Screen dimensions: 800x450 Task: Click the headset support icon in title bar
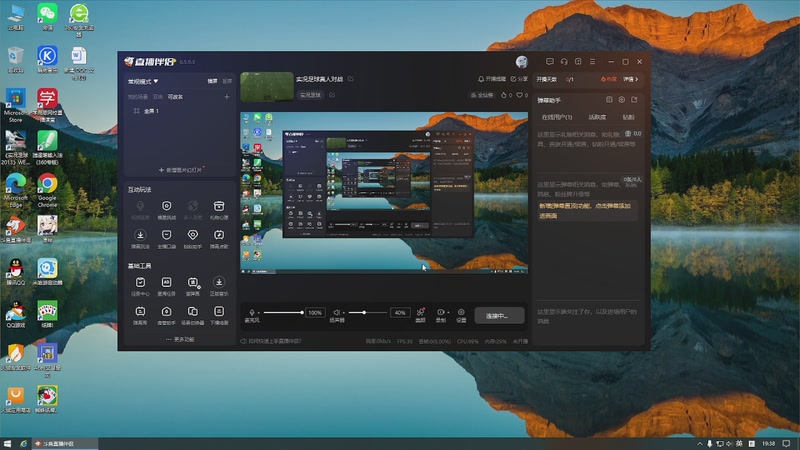tap(564, 62)
